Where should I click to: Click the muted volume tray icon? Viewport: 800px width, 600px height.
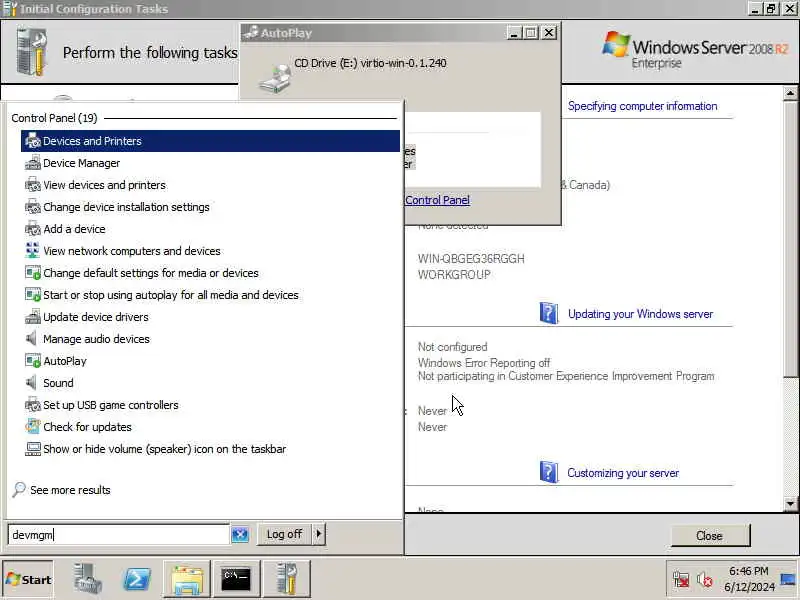point(705,580)
